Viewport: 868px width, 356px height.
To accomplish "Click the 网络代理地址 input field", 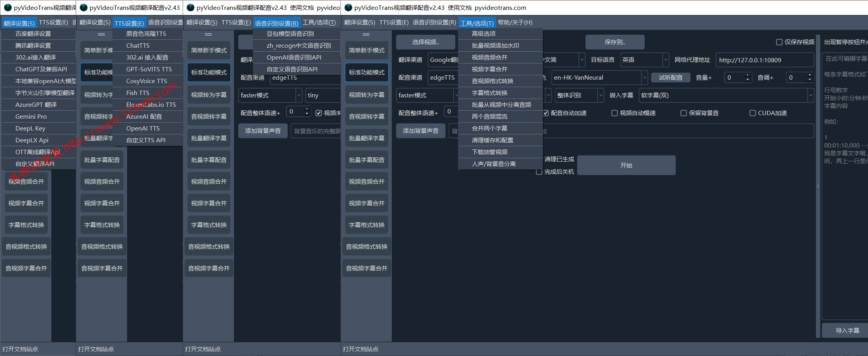I will point(764,60).
